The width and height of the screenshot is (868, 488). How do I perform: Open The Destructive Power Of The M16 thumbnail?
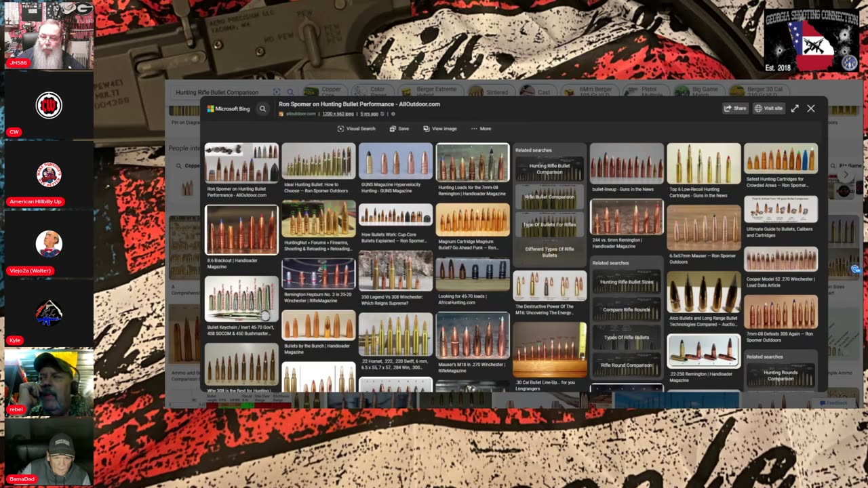tap(549, 285)
